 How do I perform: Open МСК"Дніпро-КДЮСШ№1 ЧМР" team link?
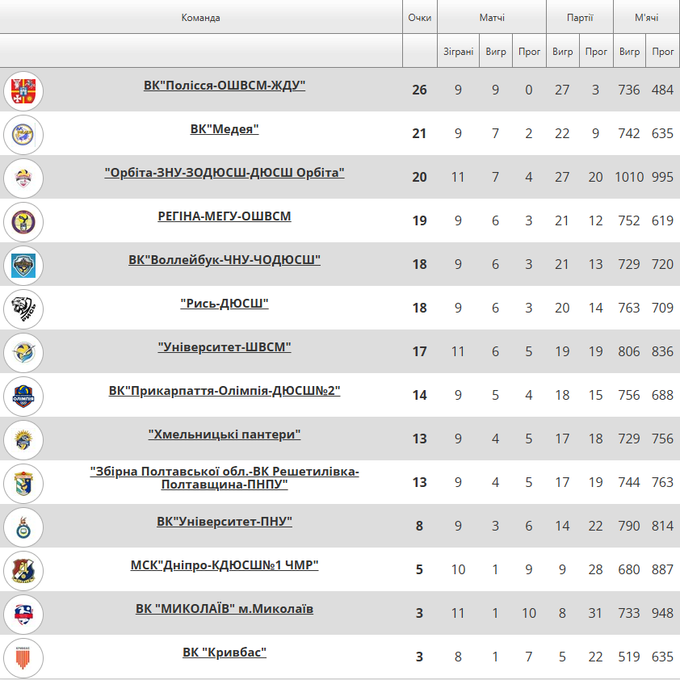[x=224, y=565]
